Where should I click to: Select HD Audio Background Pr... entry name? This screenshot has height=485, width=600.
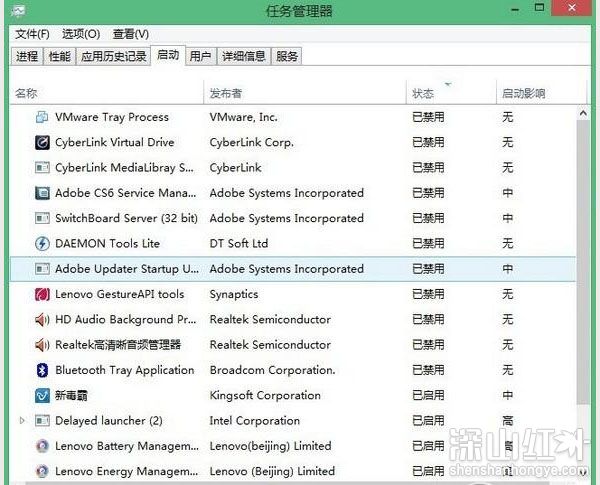[x=126, y=319]
